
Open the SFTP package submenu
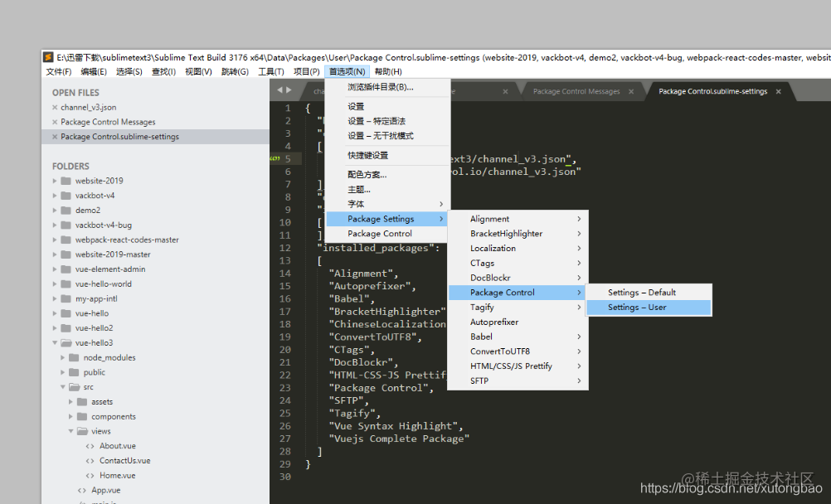pyautogui.click(x=518, y=381)
